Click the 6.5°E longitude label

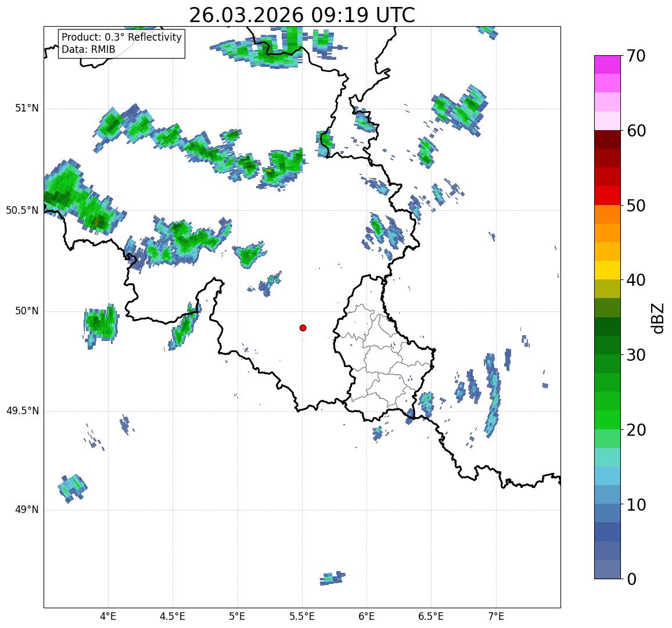[x=431, y=616]
